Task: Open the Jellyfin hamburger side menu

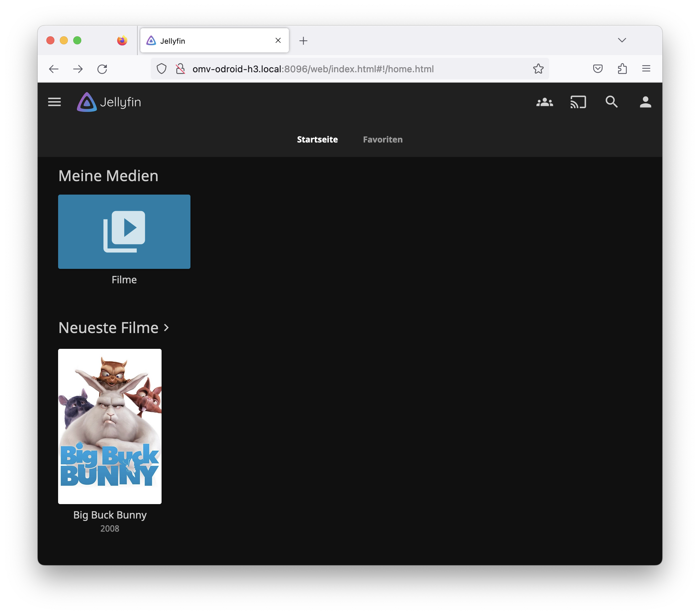Action: coord(54,102)
